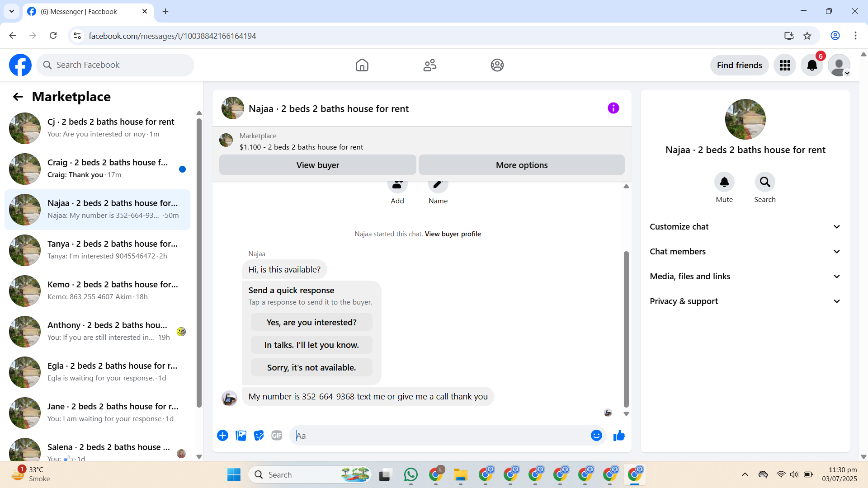Viewport: 868px width, 488px height.
Task: Open the Friends tab
Action: tap(429, 66)
